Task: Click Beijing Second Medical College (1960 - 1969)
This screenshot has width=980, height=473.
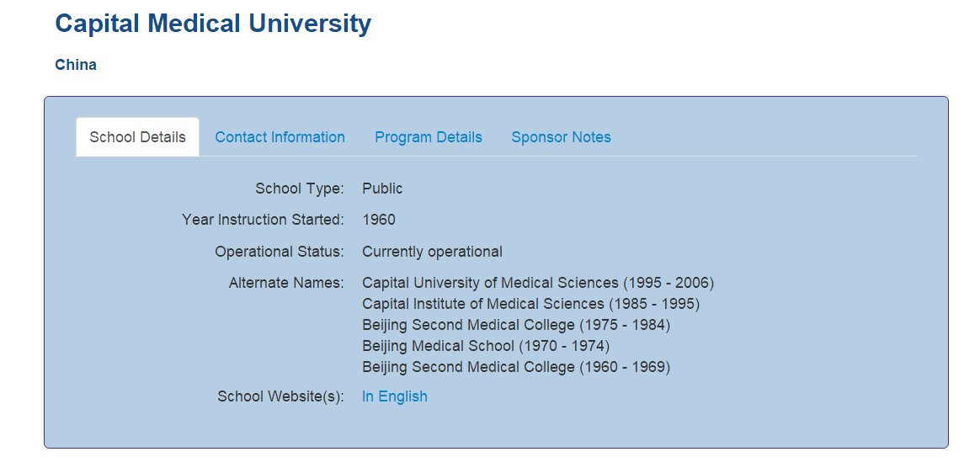Action: (x=516, y=367)
